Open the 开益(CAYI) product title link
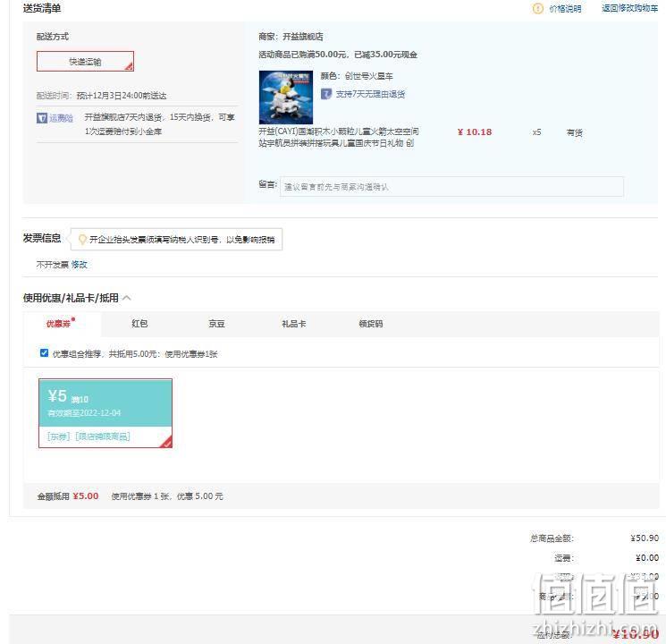Screen dimensions: 666x644 click(x=339, y=137)
